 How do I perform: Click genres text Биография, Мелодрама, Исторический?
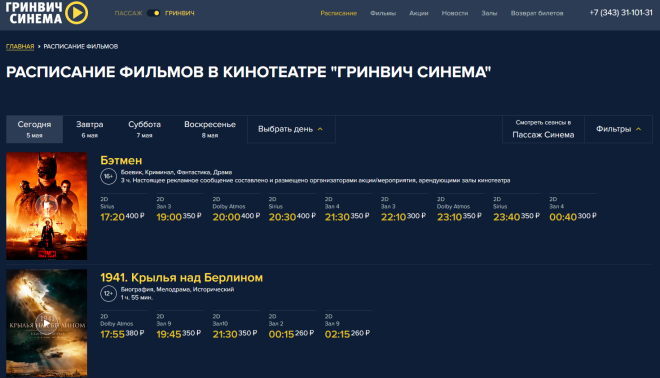click(x=177, y=290)
